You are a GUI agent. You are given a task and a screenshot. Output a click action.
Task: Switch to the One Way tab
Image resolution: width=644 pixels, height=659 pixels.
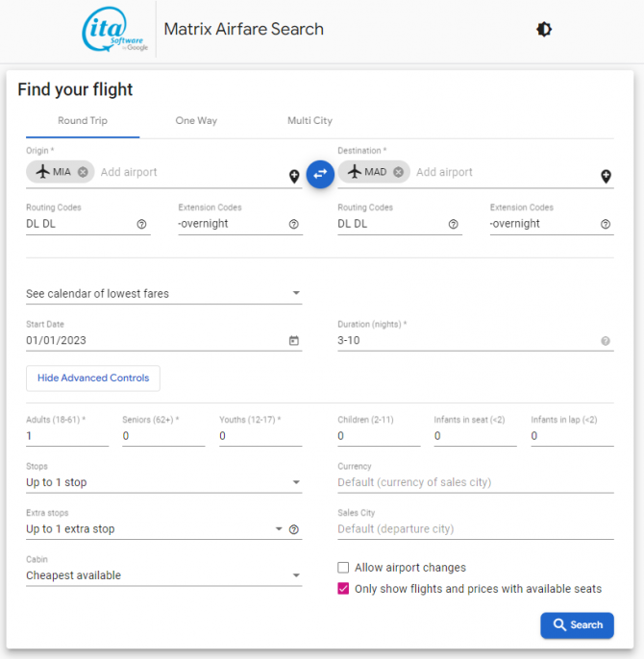(x=196, y=121)
